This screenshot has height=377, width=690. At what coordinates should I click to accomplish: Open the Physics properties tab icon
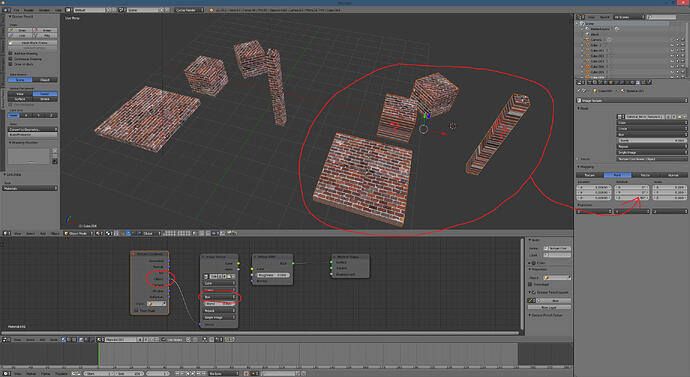pyautogui.click(x=649, y=83)
